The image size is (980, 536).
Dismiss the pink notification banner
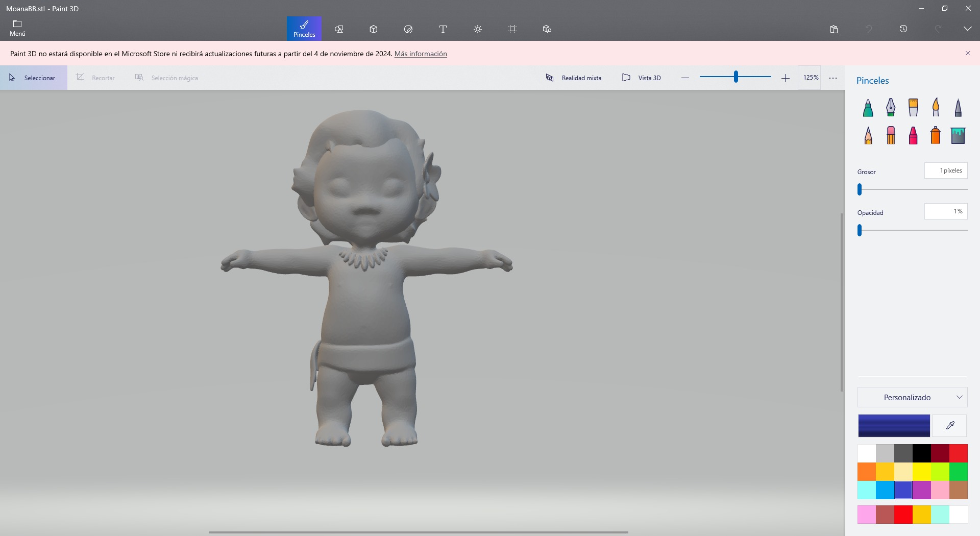click(x=967, y=53)
